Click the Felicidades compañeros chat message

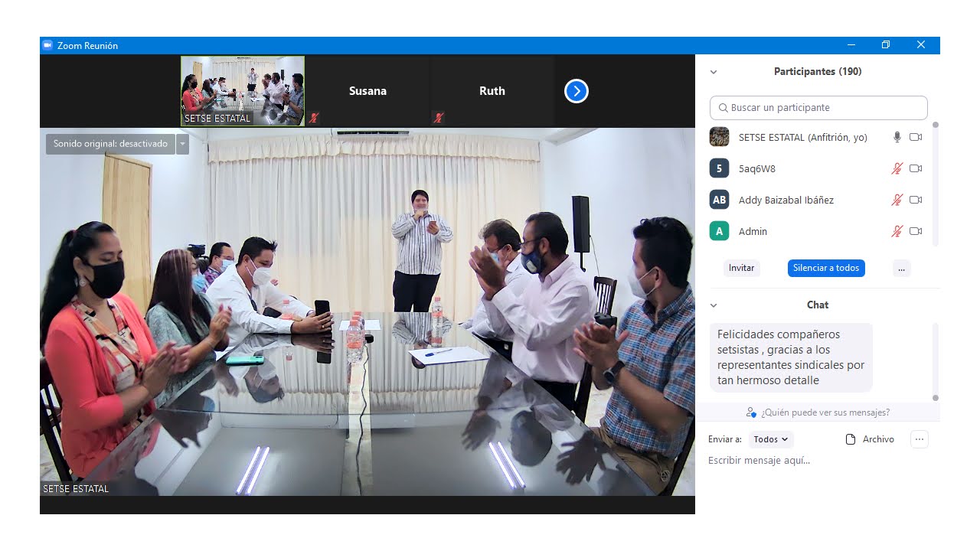[791, 357]
